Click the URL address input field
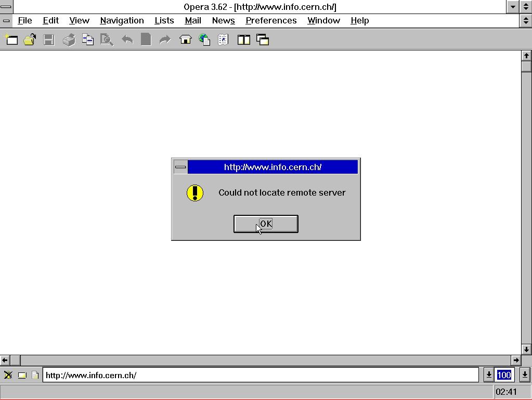The image size is (532, 400). click(261, 375)
